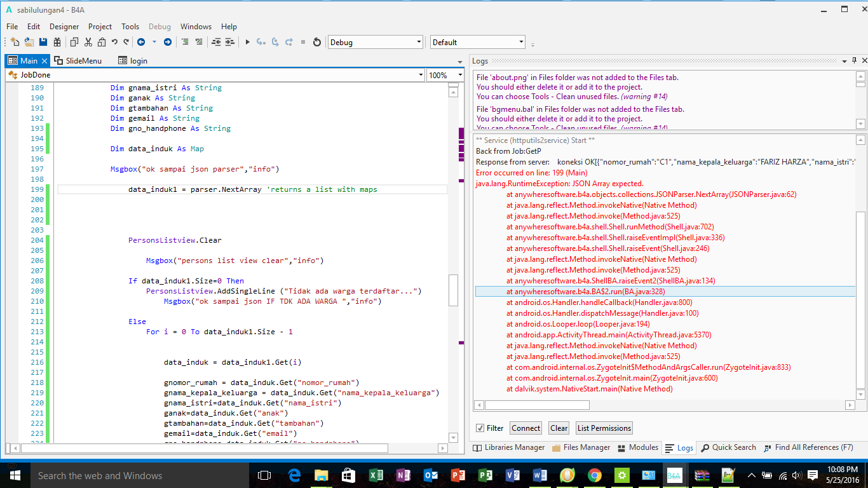868x488 pixels.
Task: Expand the JobDone sub selector dropdown
Action: 421,75
